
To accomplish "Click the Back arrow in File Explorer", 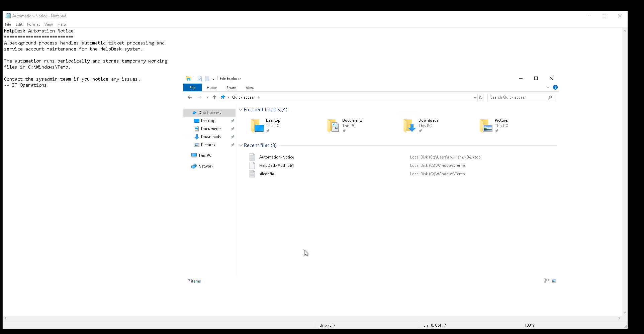I will point(190,97).
